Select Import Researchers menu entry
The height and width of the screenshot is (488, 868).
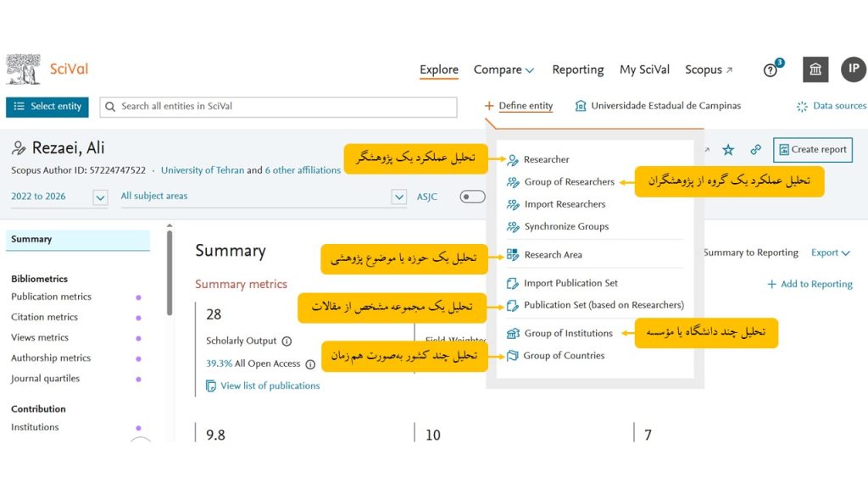pos(565,204)
